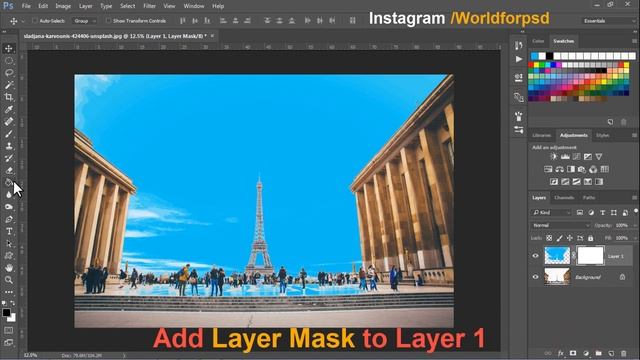Select the Clone Stamp tool
640x360 pixels.
pos(9,146)
